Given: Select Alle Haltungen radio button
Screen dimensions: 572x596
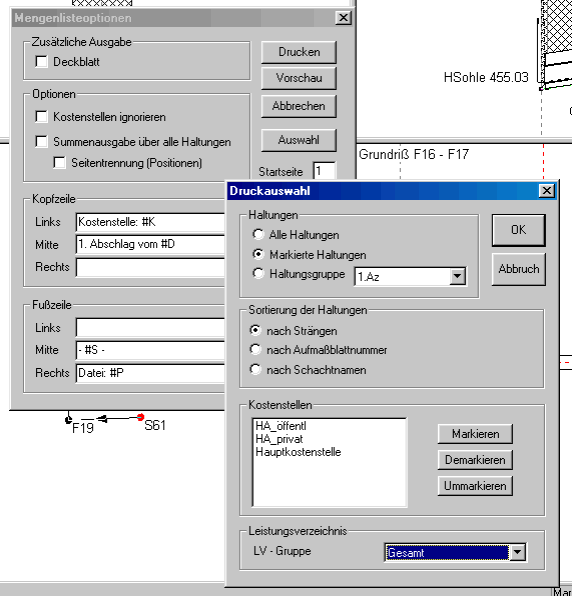Looking at the screenshot, I should [x=258, y=235].
